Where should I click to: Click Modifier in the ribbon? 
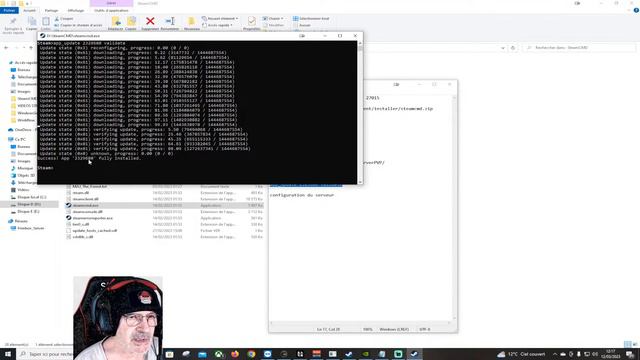273,25
